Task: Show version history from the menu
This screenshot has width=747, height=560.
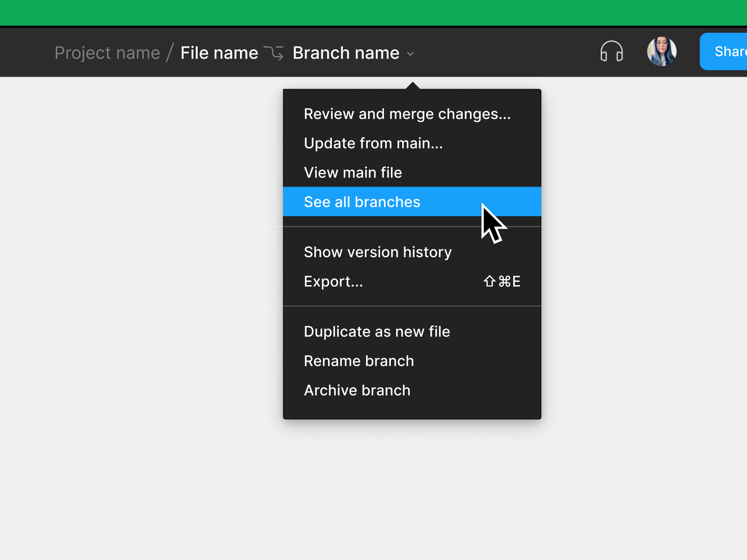Action: [x=378, y=252]
